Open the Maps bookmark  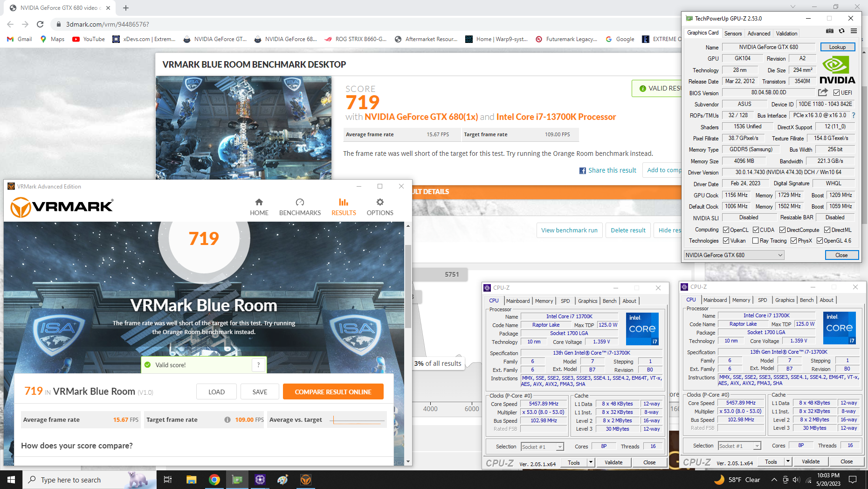tap(52, 39)
